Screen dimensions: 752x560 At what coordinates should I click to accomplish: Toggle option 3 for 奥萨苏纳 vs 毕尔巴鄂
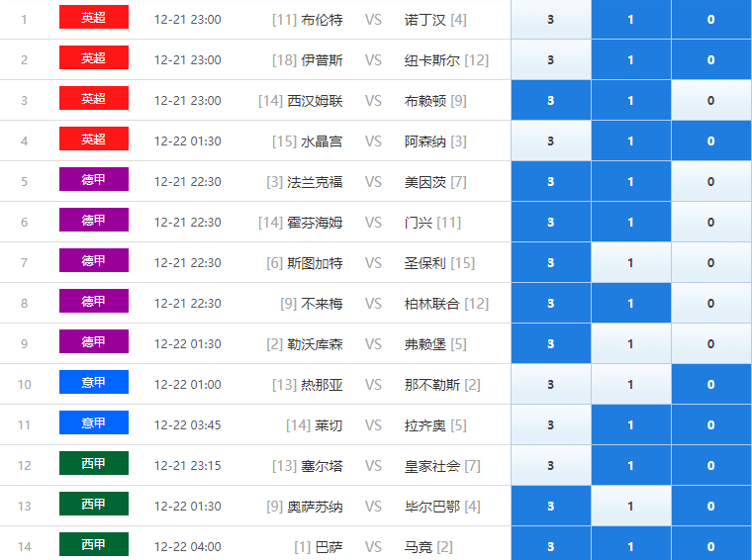click(551, 506)
